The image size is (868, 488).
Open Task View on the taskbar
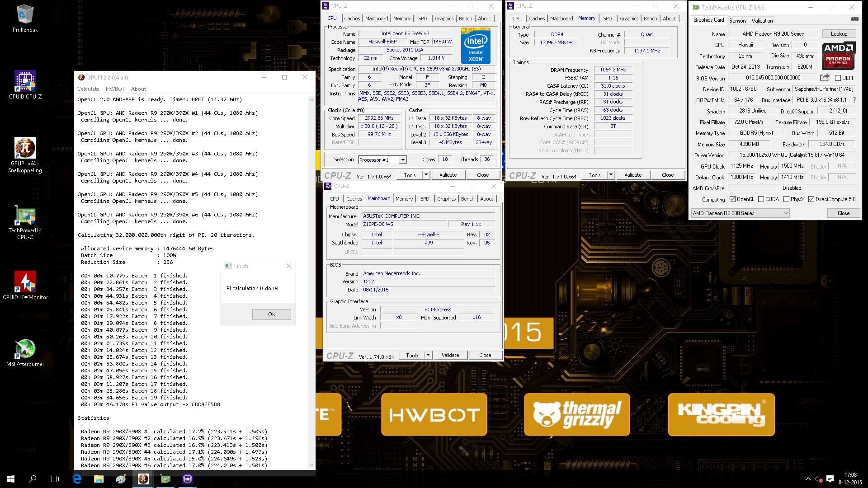point(54,479)
